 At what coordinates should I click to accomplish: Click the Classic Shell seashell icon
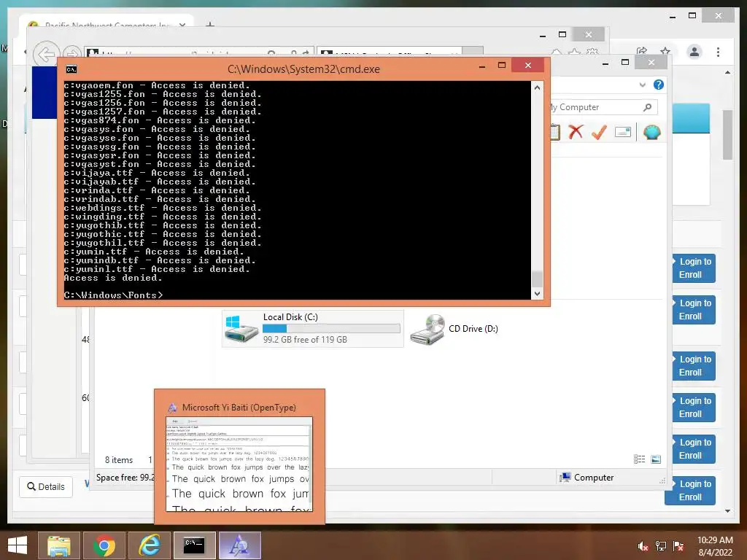(x=651, y=132)
